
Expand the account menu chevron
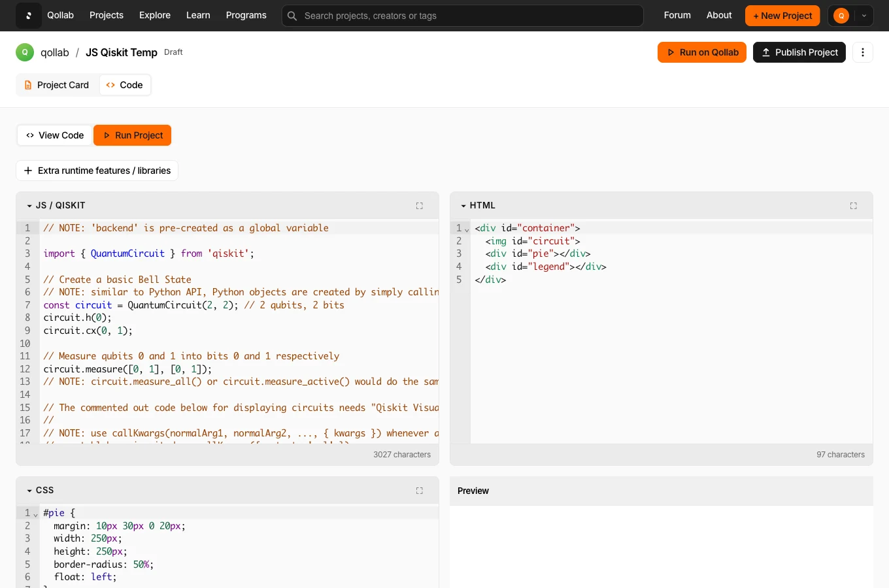[864, 16]
